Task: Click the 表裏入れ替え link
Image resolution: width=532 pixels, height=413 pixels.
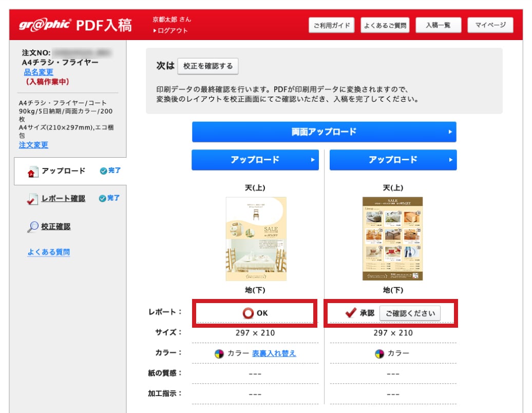Action: click(x=274, y=353)
